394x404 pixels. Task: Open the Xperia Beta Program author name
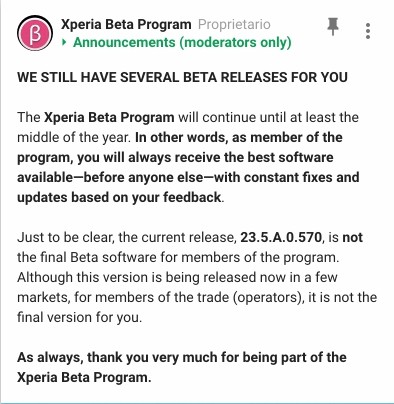[x=126, y=24]
